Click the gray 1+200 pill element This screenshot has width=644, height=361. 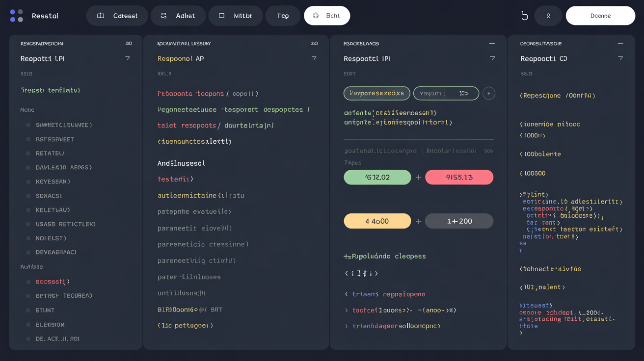coord(459,221)
